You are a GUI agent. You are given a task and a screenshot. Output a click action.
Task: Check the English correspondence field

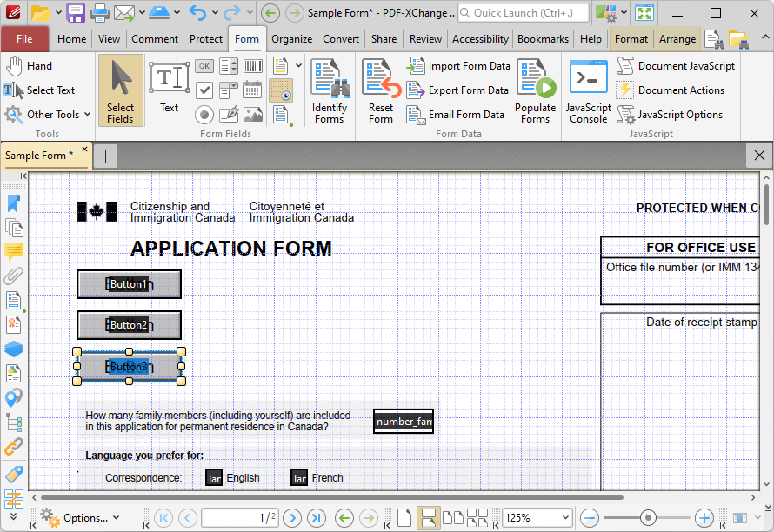click(x=214, y=478)
